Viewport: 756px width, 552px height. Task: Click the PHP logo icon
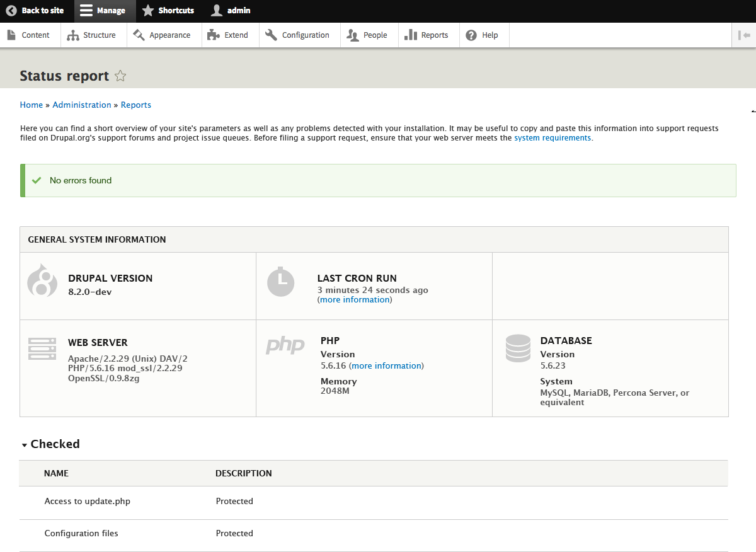285,345
